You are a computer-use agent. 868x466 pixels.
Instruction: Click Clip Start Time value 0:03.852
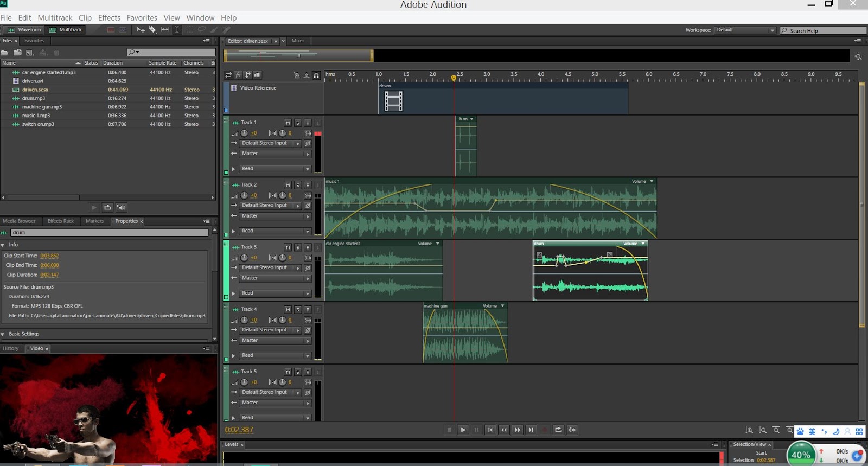[x=49, y=256]
